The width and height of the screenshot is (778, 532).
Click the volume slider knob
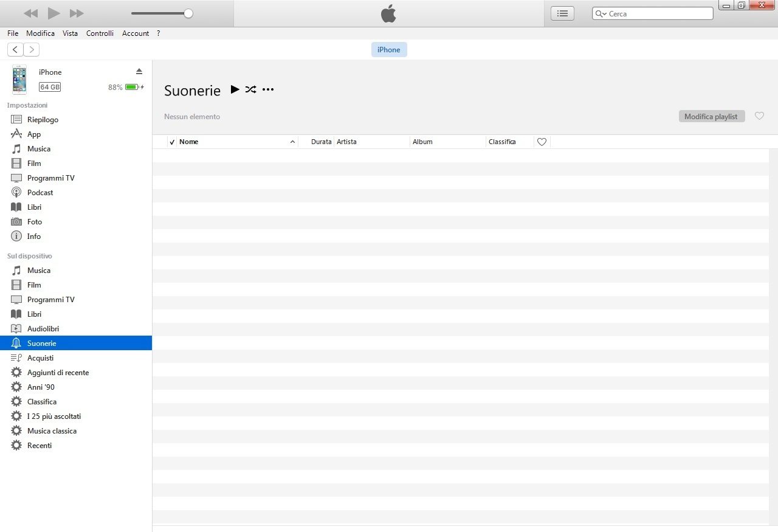[x=188, y=13]
